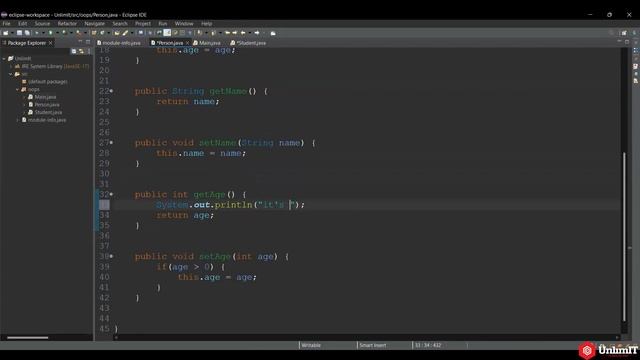The height and width of the screenshot is (360, 640).
Task: Collapse the oops package node
Action: click(18, 89)
